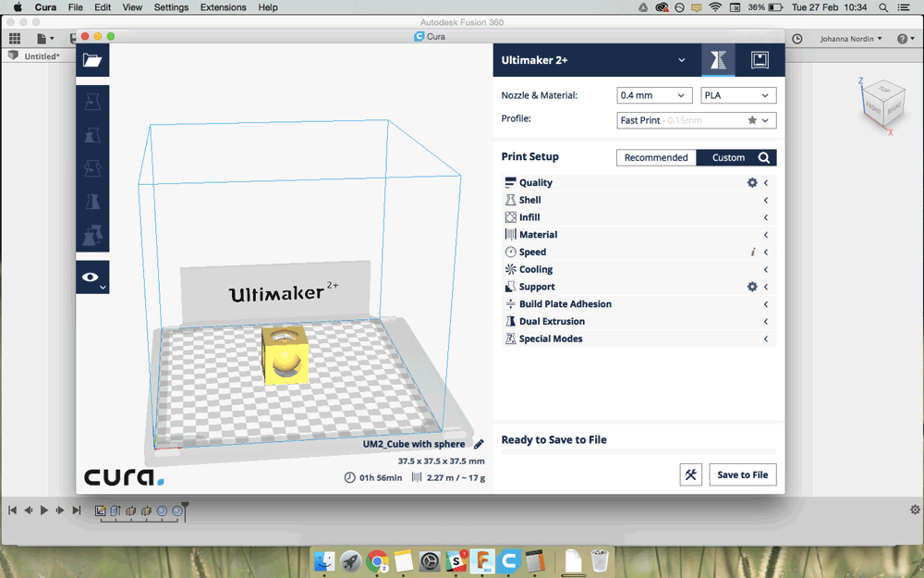Image resolution: width=924 pixels, height=578 pixels.
Task: Expand the Support settings category
Action: [x=638, y=287]
